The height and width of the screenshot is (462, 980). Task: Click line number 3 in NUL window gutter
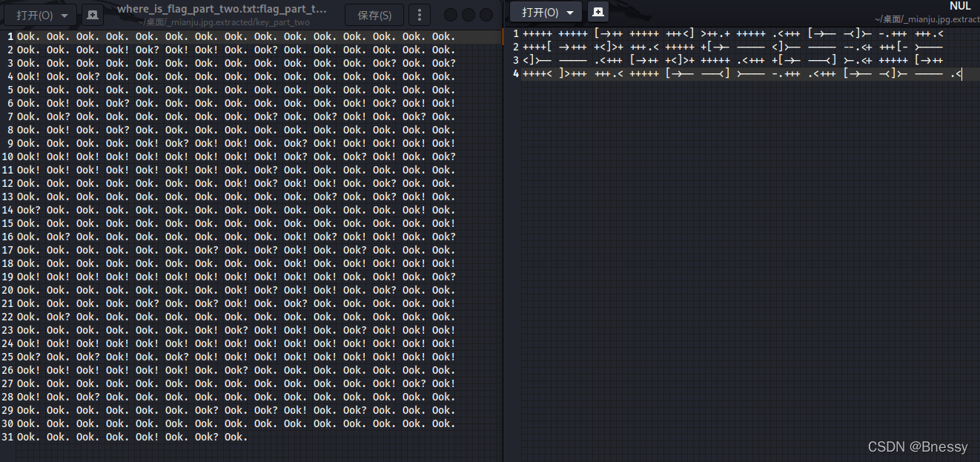[x=516, y=60]
